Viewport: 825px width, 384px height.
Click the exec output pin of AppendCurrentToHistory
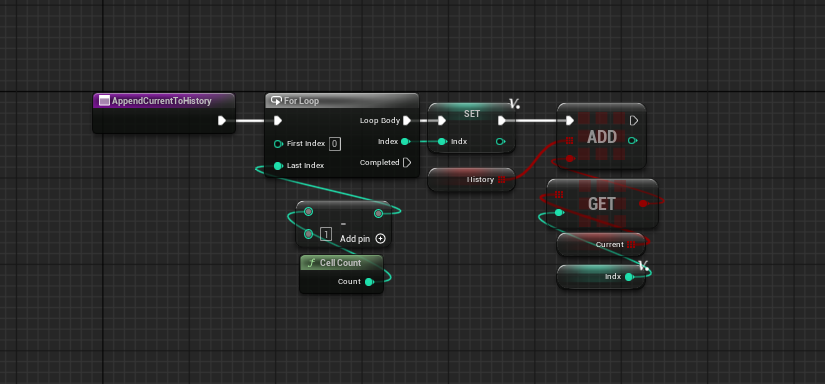222,121
